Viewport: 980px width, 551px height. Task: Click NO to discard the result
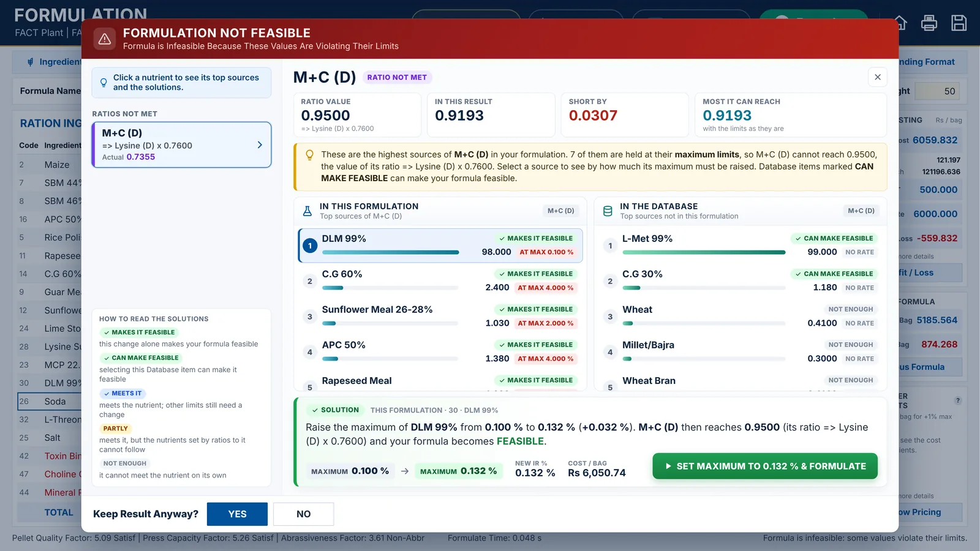coord(303,514)
